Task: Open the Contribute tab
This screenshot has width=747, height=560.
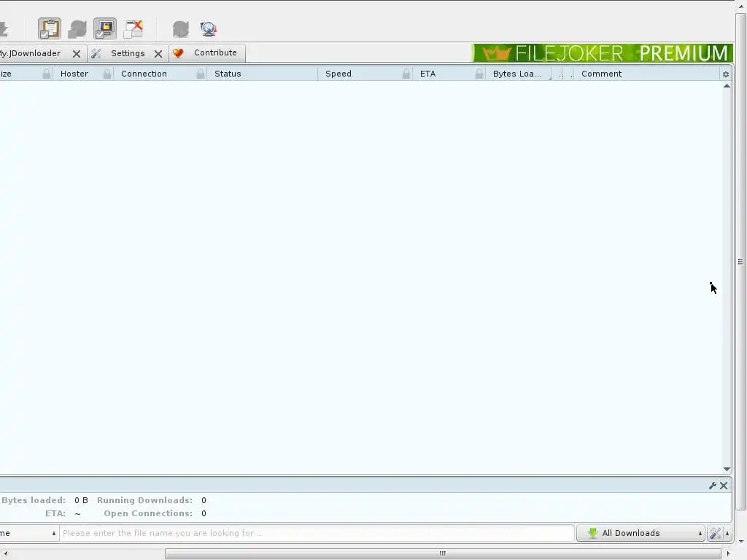Action: pos(207,52)
